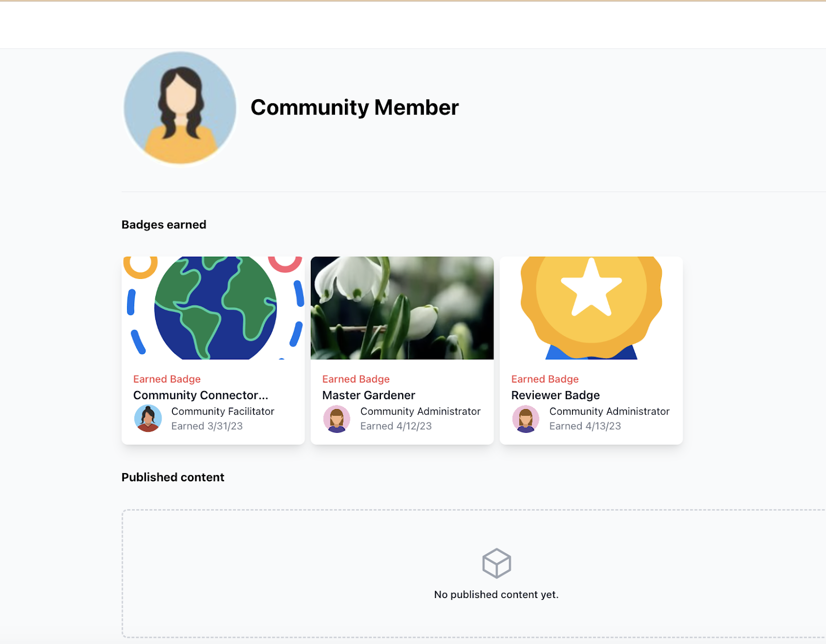Screen dimensions: 826x644
Task: Click the Reviewer Badge title
Action: pyautogui.click(x=555, y=395)
